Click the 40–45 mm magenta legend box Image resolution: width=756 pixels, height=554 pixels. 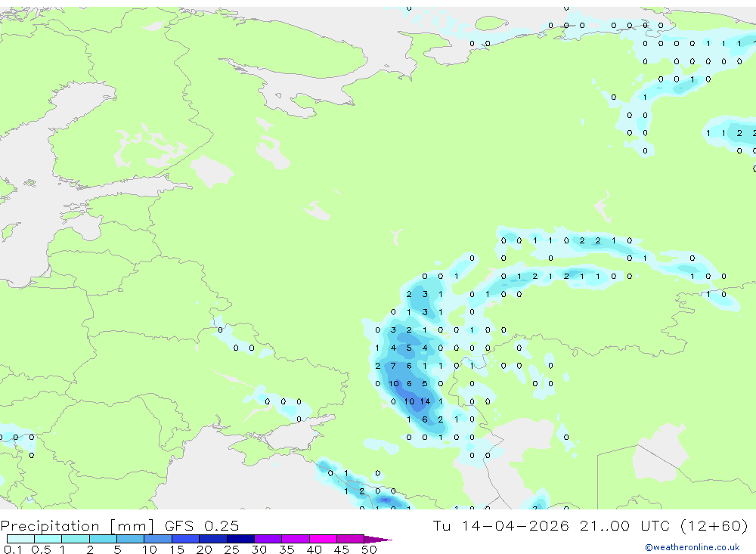[323, 539]
